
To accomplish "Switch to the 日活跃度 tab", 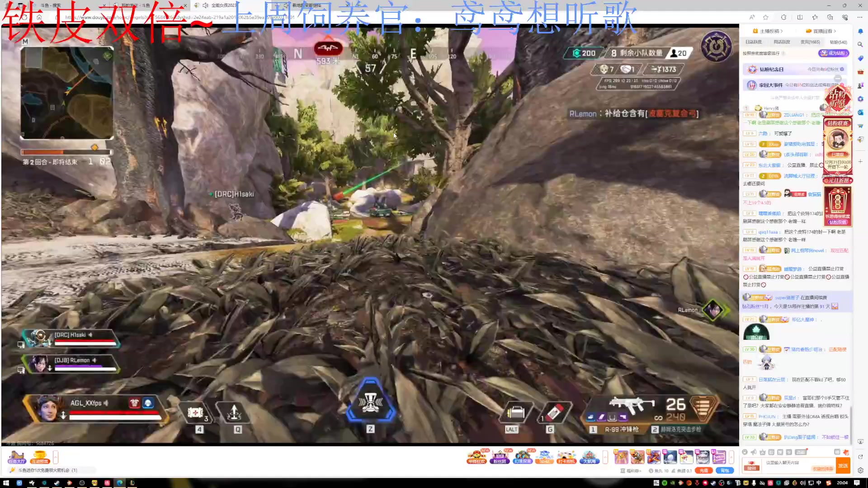I will pyautogui.click(x=754, y=42).
